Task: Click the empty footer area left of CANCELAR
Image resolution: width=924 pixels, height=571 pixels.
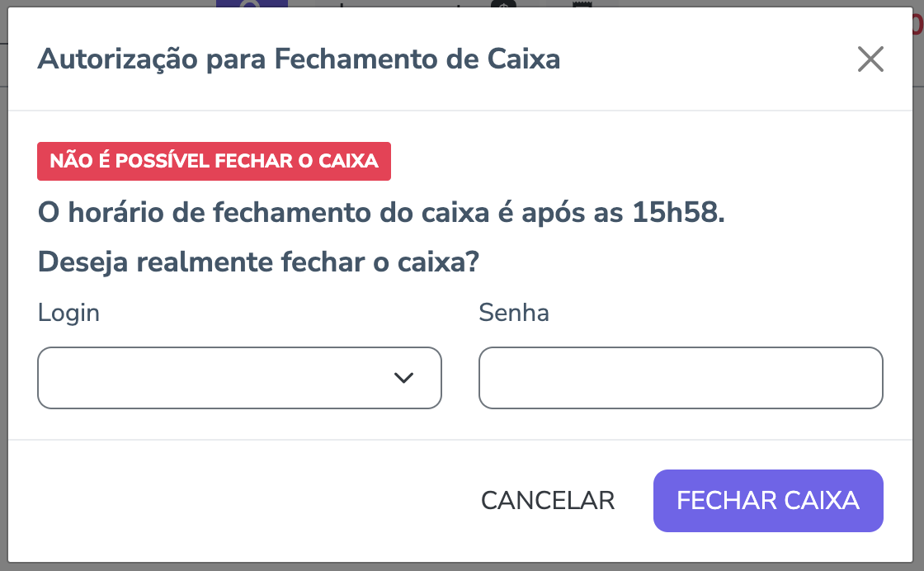Action: 247,501
